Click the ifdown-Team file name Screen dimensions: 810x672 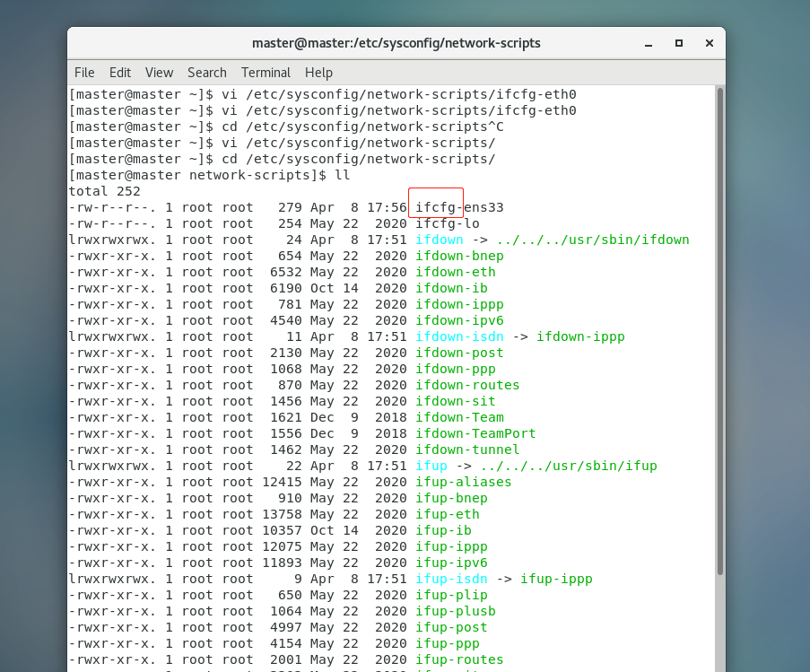[459, 417]
